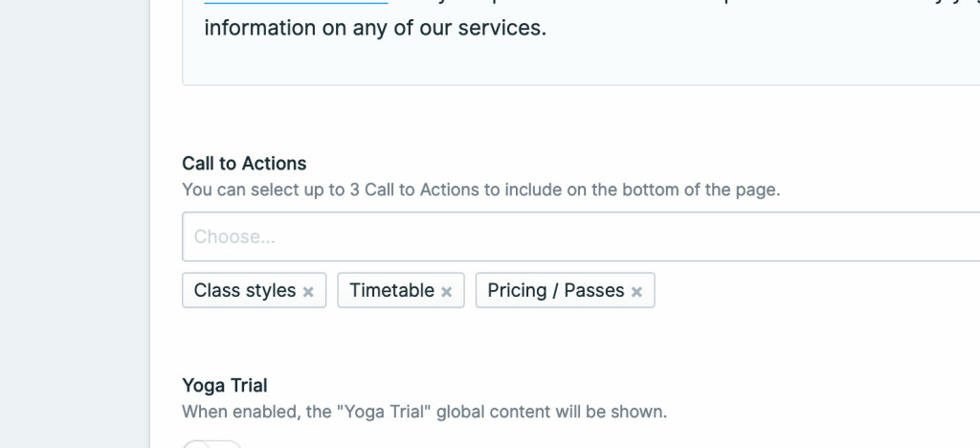Click the Timetable tag label
980x448 pixels.
pos(392,290)
